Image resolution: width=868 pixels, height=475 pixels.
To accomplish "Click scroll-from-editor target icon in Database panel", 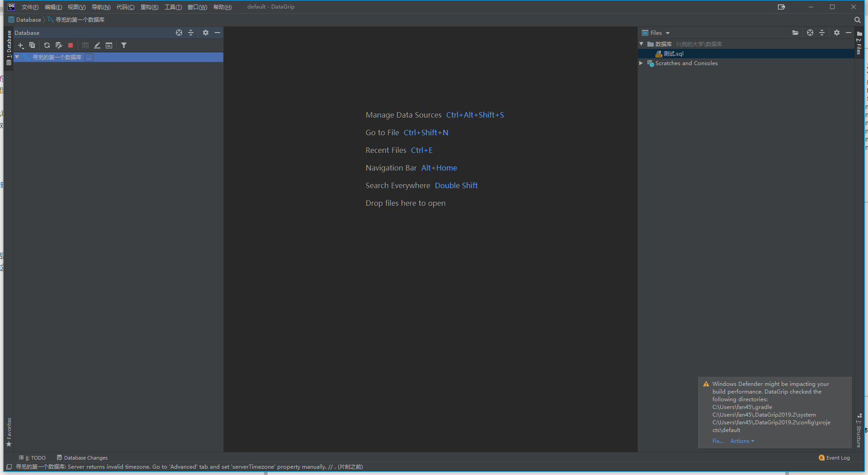I will point(179,33).
